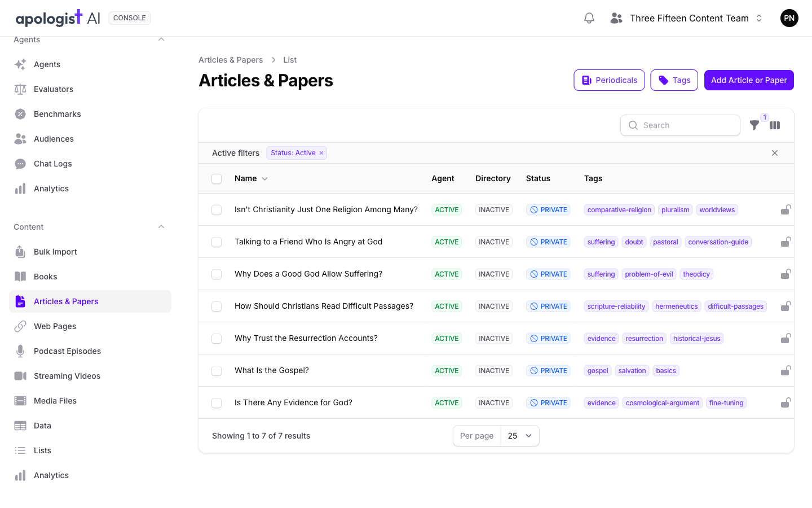The width and height of the screenshot is (812, 508).
Task: Click the Bulk Import icon
Action: (20, 252)
